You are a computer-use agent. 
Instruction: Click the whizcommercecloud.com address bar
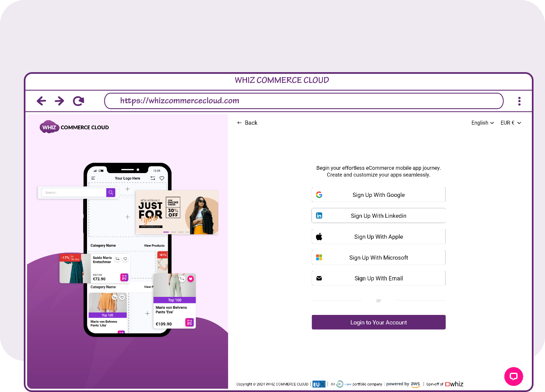304,101
